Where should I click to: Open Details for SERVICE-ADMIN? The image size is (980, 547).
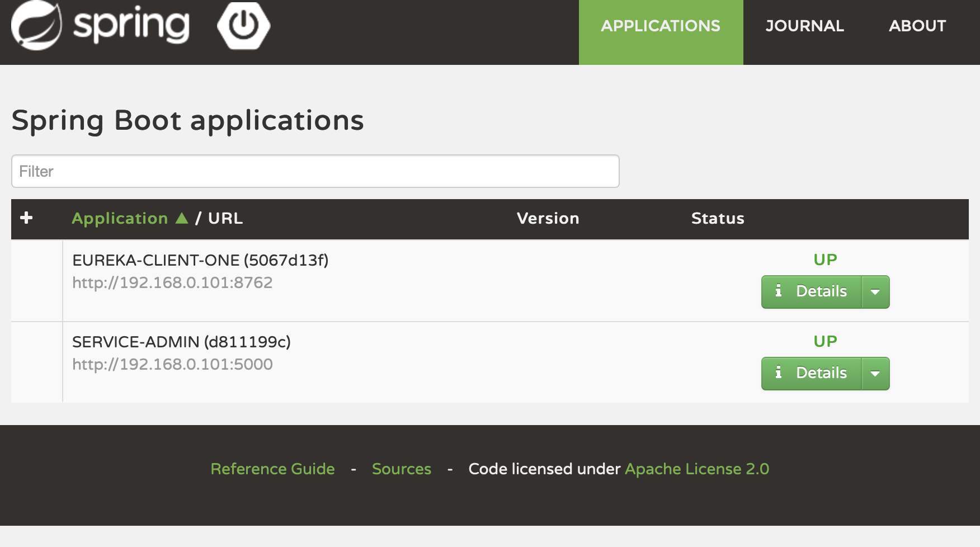point(811,374)
